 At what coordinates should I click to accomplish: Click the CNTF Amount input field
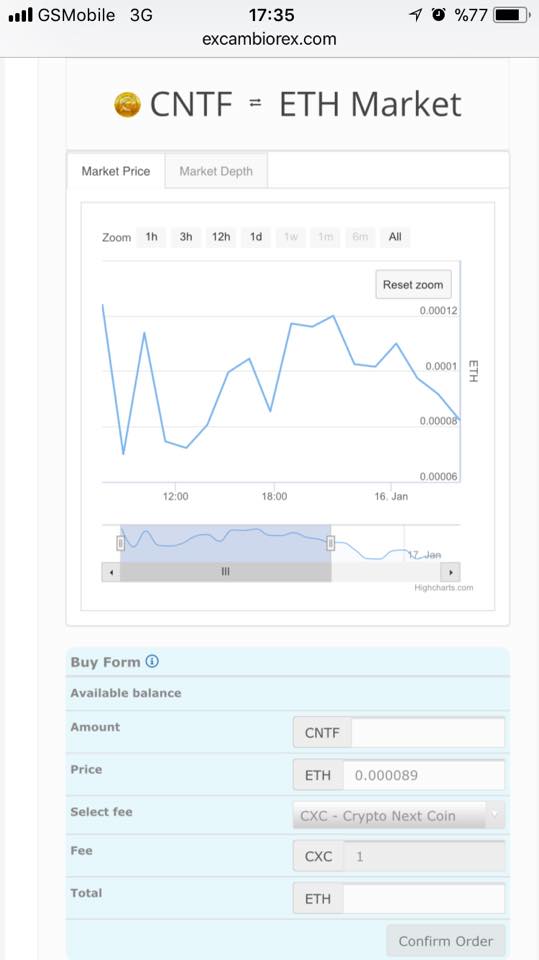pyautogui.click(x=428, y=732)
